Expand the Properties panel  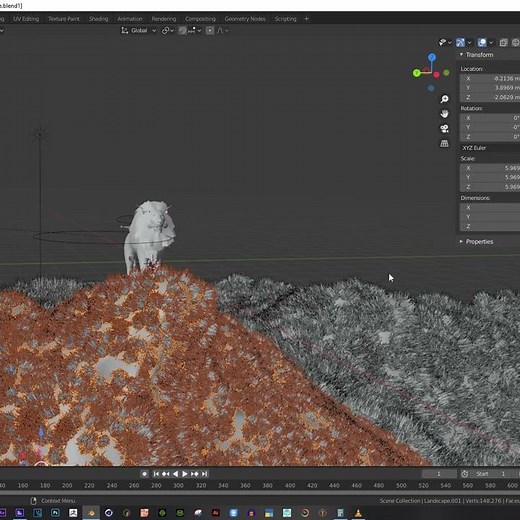462,241
